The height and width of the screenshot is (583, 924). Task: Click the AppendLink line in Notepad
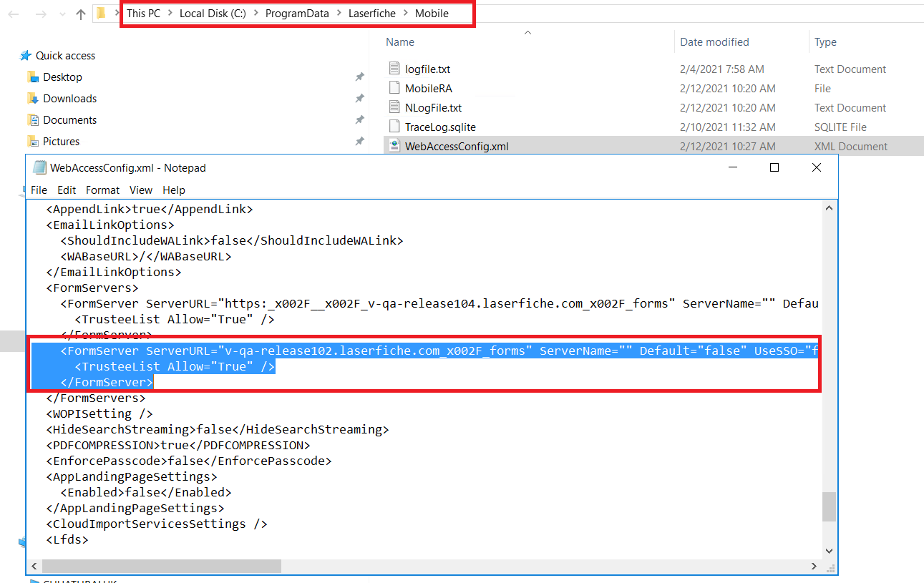point(150,209)
